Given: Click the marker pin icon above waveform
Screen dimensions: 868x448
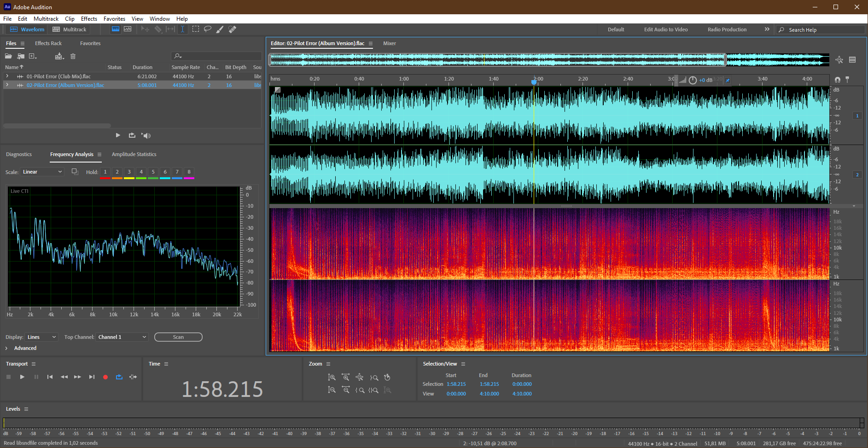Looking at the screenshot, I should click(x=847, y=79).
